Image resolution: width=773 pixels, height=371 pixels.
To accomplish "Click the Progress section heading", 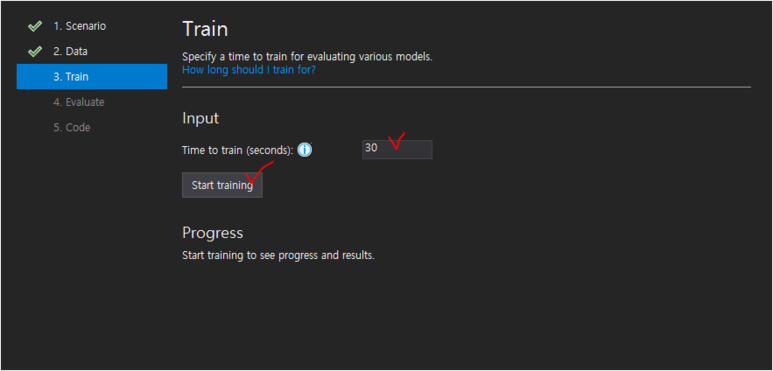I will pos(212,233).
